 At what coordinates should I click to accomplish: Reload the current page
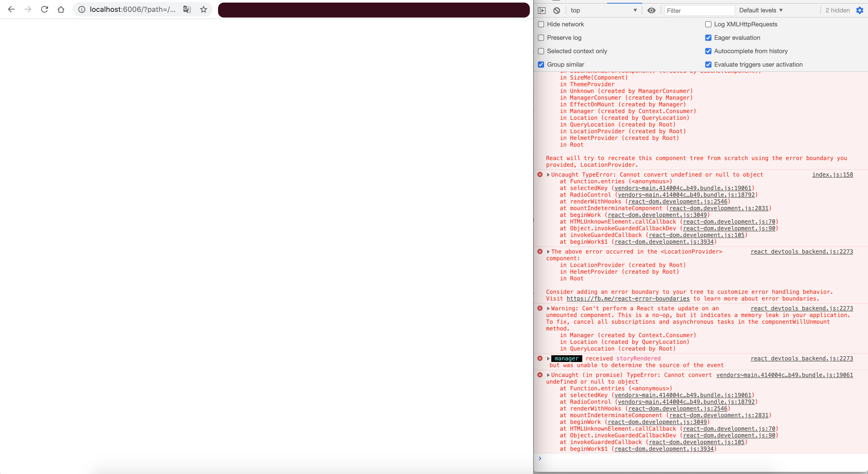click(x=44, y=10)
